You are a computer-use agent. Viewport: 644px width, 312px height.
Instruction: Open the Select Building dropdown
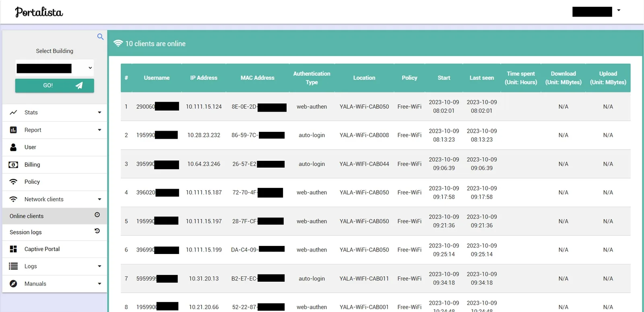pos(55,68)
